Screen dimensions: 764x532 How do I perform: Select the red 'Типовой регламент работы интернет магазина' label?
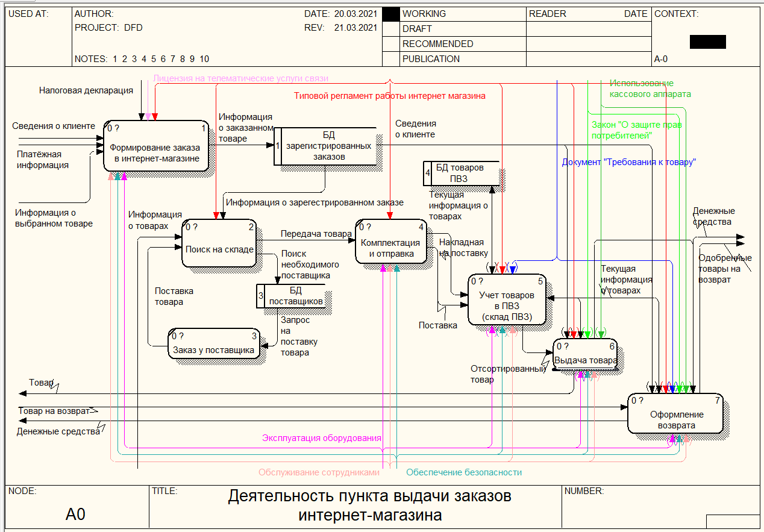tap(389, 96)
